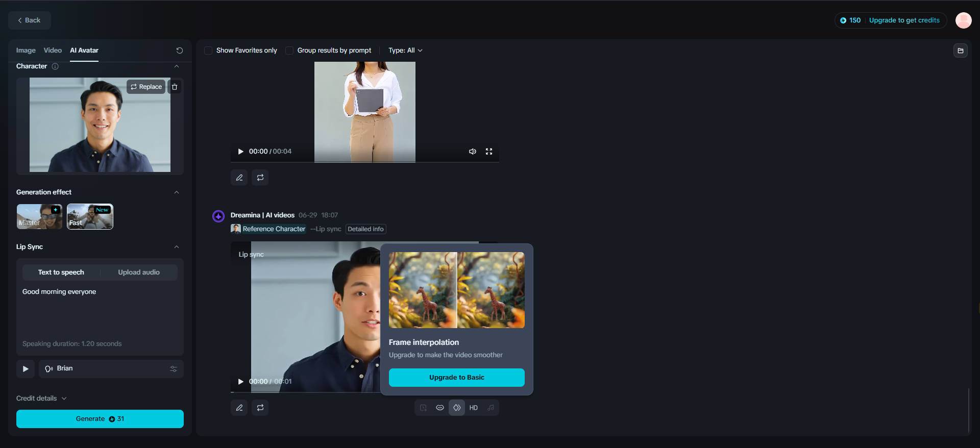980x448 pixels.
Task: Open voice settings sliders icon for Brian
Action: point(174,369)
